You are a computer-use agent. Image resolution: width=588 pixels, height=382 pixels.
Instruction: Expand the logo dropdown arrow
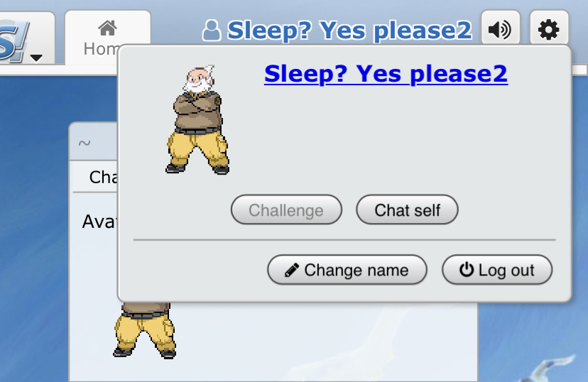(x=36, y=58)
